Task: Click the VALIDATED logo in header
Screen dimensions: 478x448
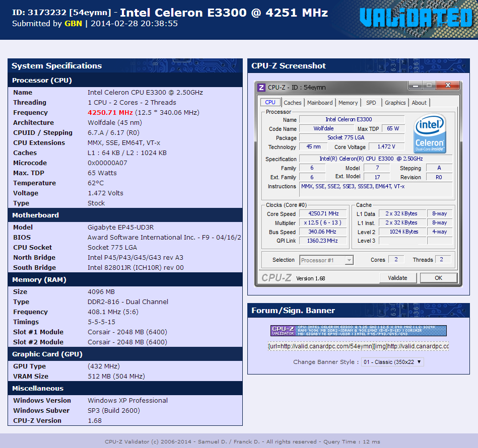Action: pos(416,18)
